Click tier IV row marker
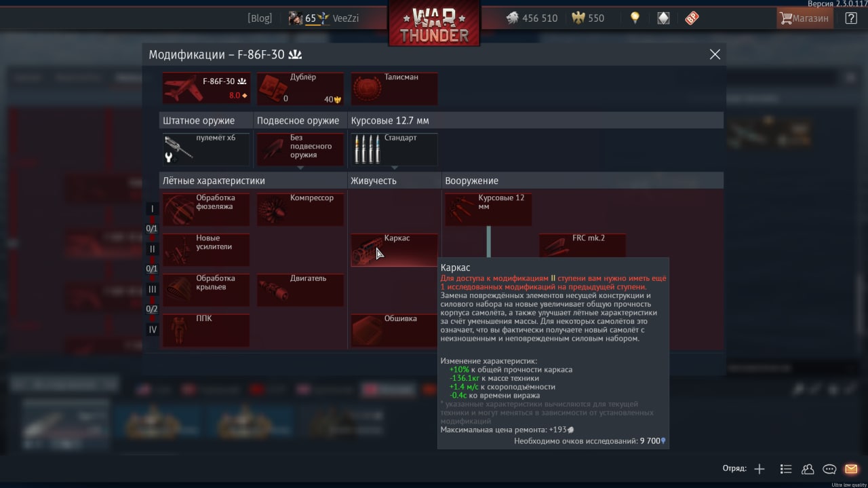The width and height of the screenshot is (868, 488). click(153, 329)
